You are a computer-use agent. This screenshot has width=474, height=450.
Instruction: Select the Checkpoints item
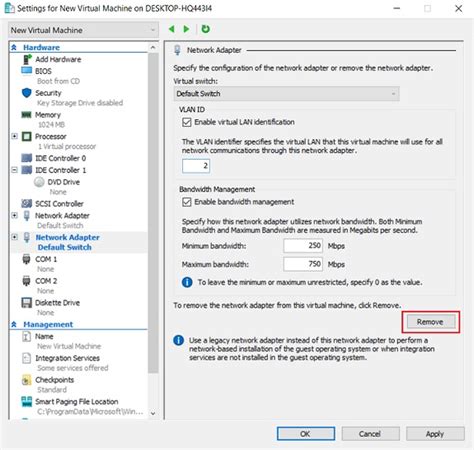(x=55, y=380)
